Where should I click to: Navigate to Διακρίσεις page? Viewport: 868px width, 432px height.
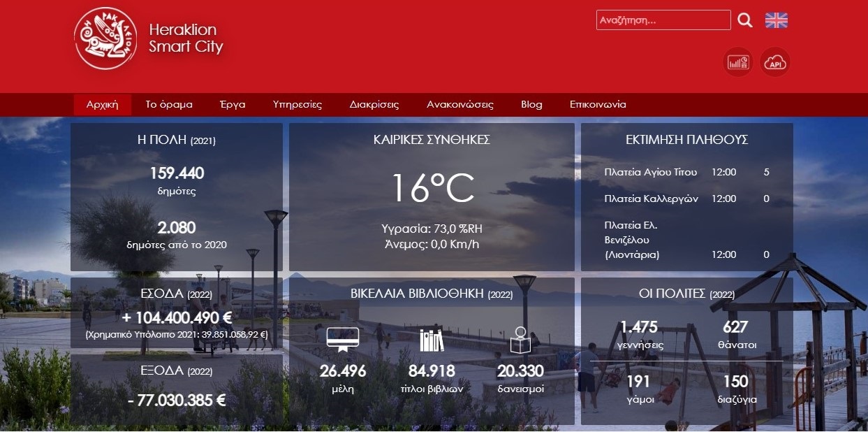pos(374,105)
